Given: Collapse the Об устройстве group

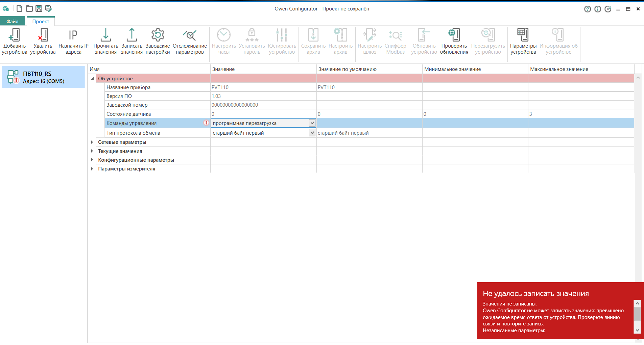Looking at the screenshot, I should click(x=92, y=79).
